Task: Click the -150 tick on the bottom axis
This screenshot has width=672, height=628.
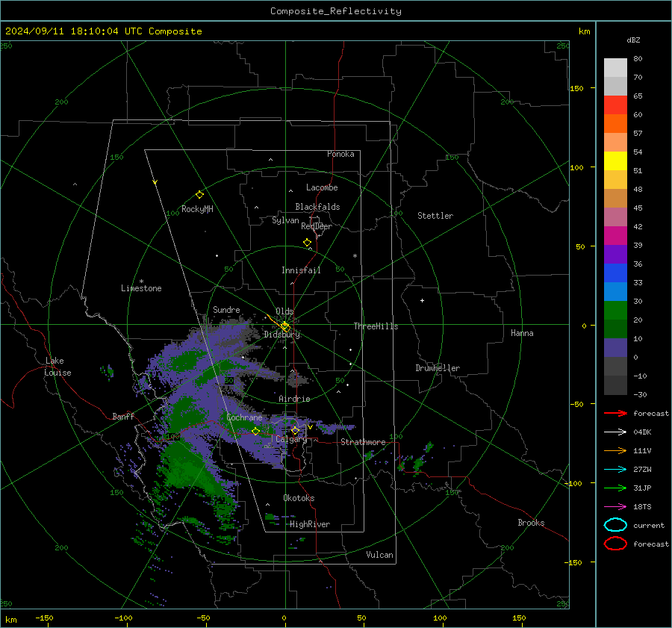Action: (44, 618)
